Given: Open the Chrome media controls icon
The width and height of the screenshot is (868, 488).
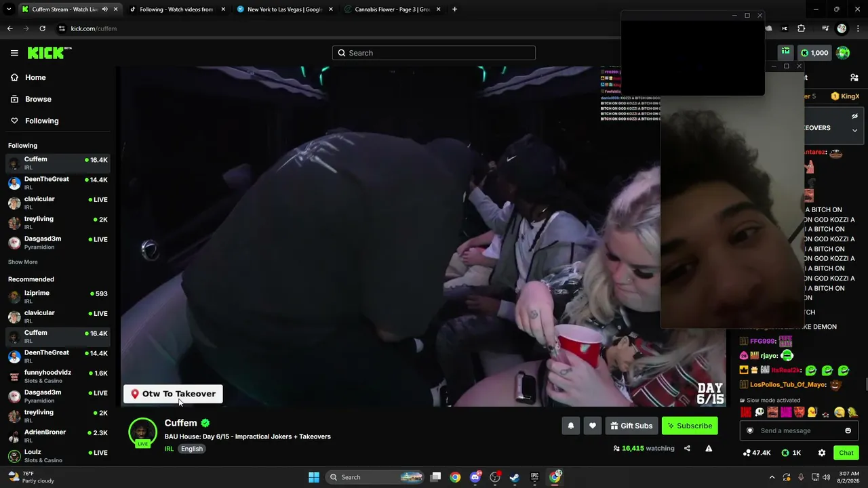Looking at the screenshot, I should click(x=825, y=28).
